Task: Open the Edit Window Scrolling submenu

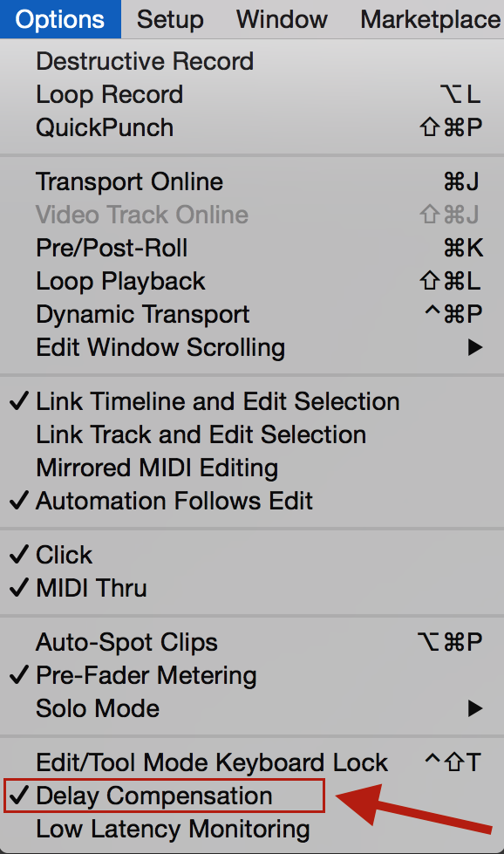Action: pyautogui.click(x=160, y=347)
